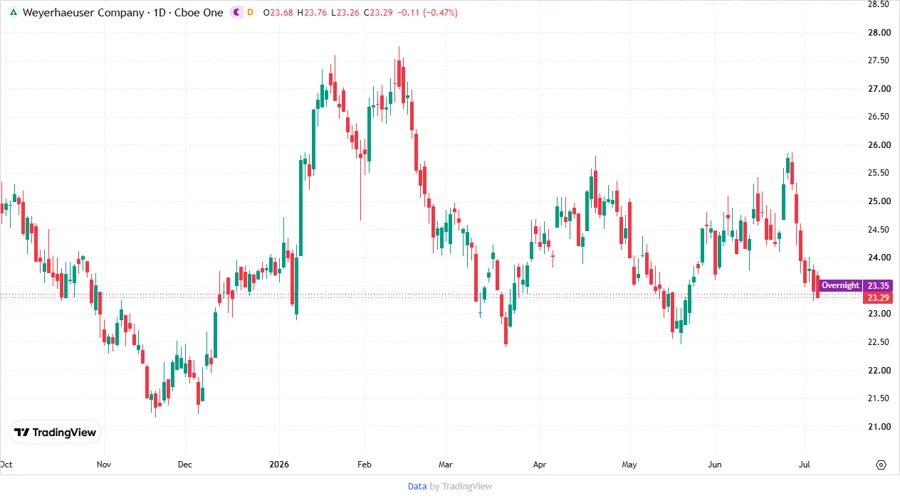Click the Apr label on time axis
This screenshot has width=900, height=498.
[539, 464]
